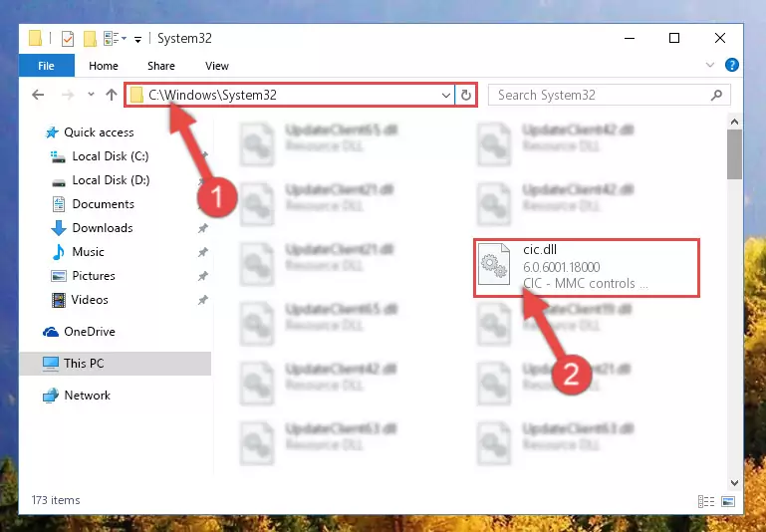The width and height of the screenshot is (766, 532).
Task: Open Local Disk (D:) in sidebar
Action: pos(111,180)
